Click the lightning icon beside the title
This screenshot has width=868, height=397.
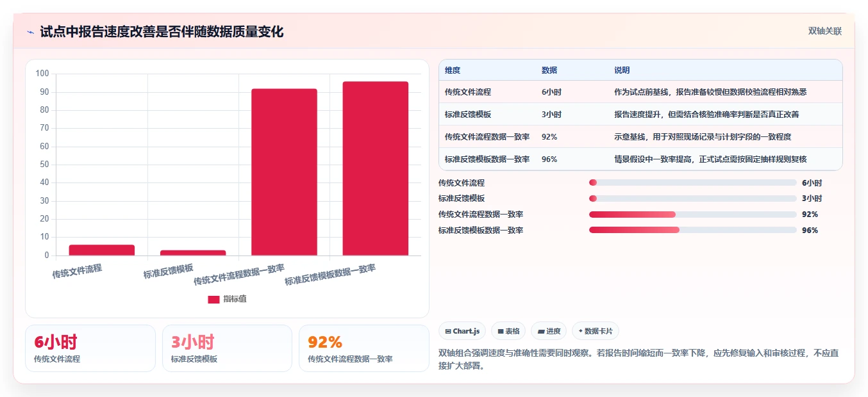click(30, 32)
